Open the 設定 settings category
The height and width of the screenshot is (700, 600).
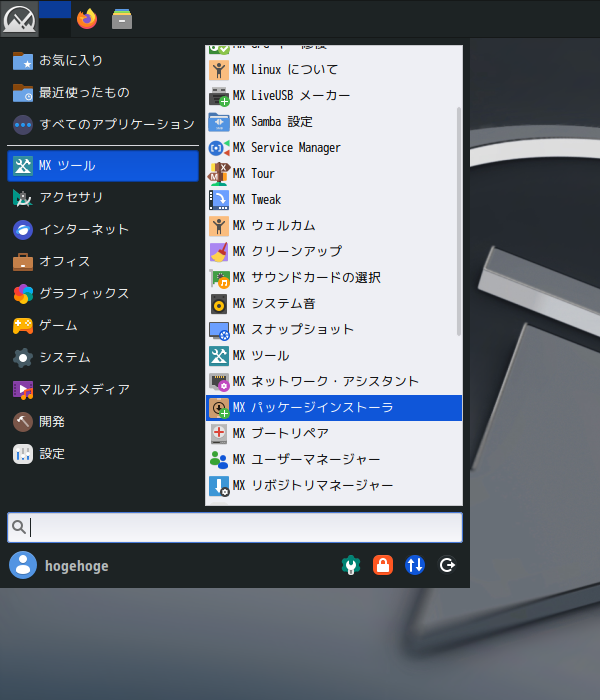(103, 454)
